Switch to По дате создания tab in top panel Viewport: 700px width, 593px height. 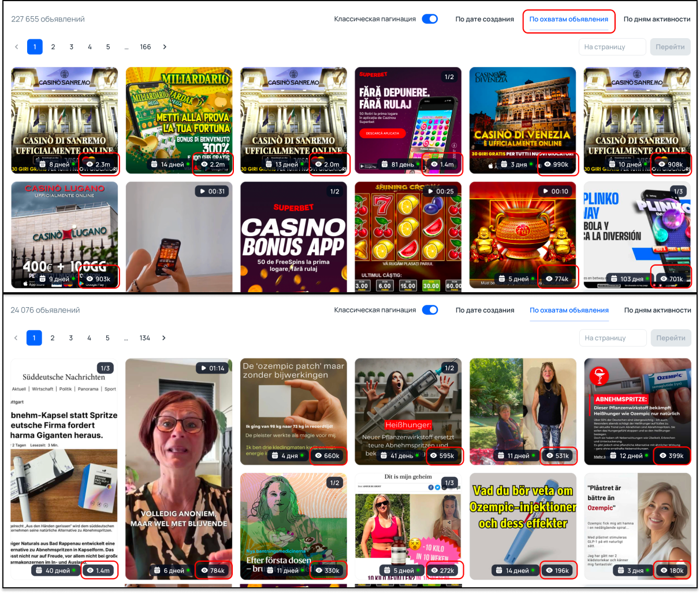click(484, 19)
